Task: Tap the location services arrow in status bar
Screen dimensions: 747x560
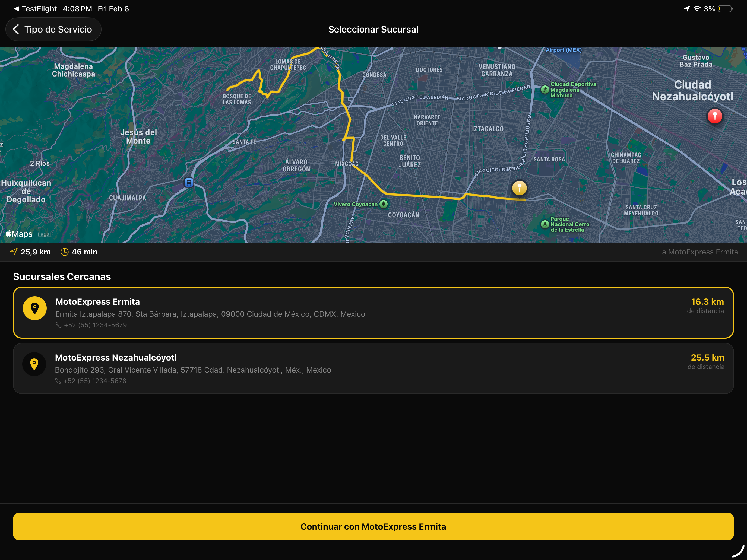Action: [687, 9]
